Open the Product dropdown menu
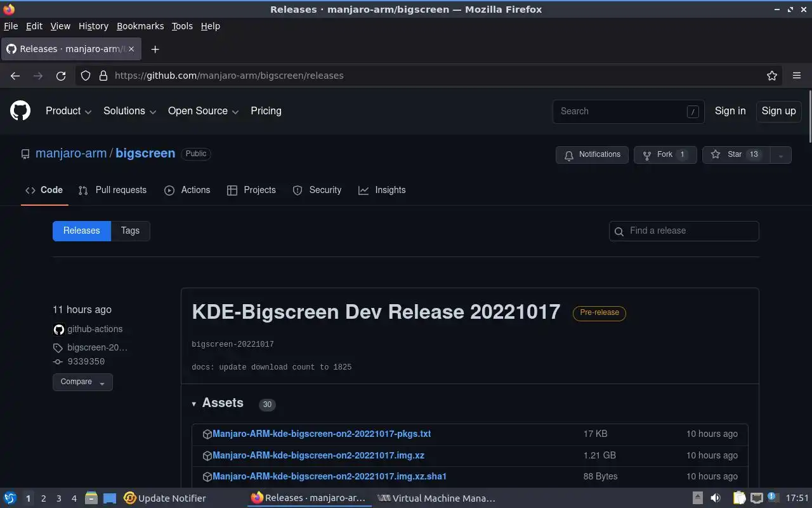 click(x=69, y=111)
